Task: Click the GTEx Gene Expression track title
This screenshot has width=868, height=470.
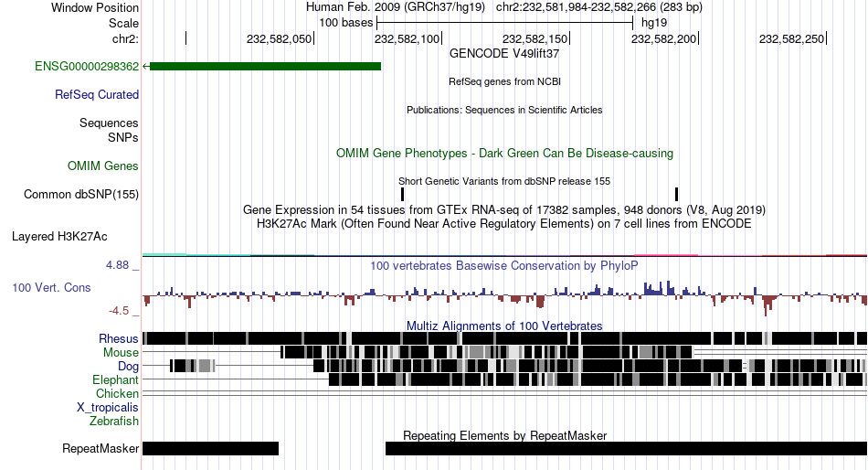Action: [x=504, y=210]
